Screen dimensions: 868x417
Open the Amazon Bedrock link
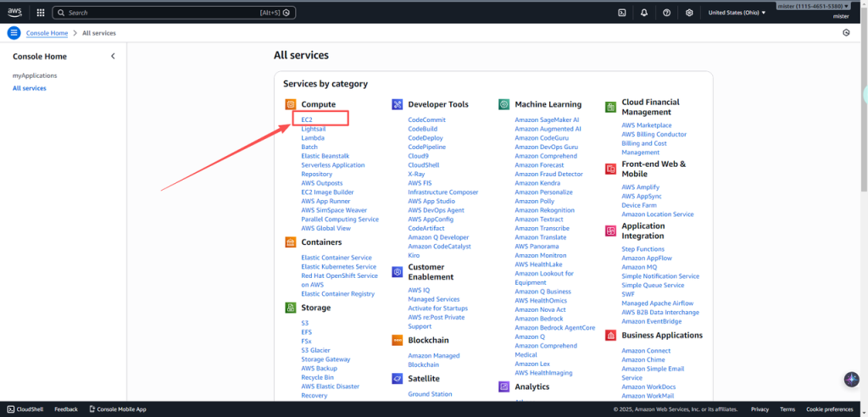click(538, 319)
